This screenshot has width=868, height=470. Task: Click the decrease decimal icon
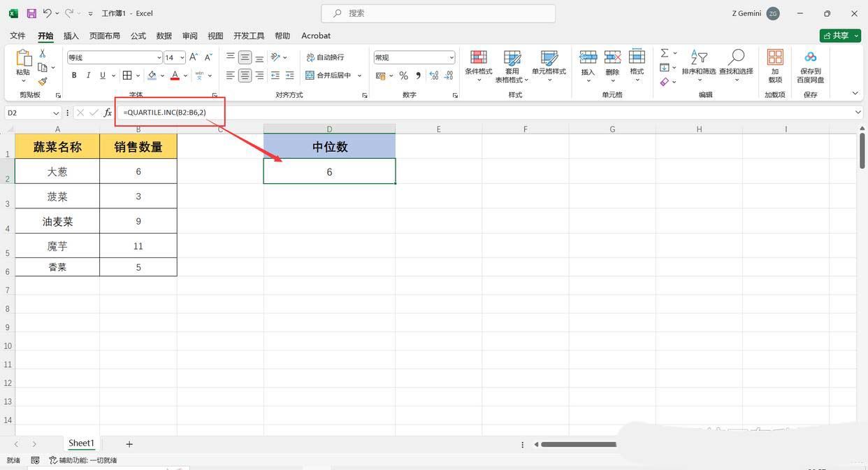tap(448, 76)
